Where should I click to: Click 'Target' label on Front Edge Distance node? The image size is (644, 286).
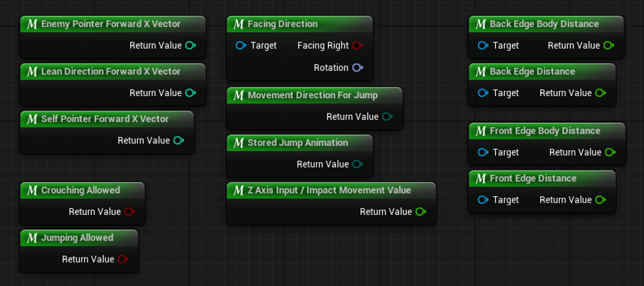(506, 200)
